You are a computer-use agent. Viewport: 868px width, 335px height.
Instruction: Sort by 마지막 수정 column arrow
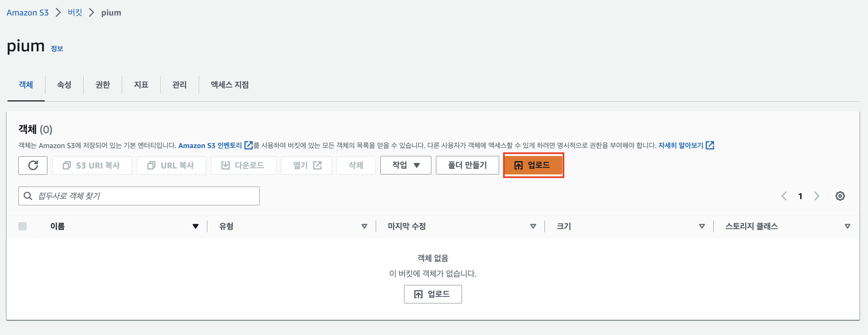[x=533, y=226]
